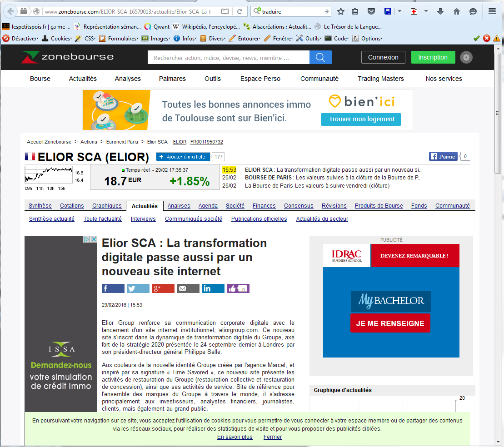Screen dimensions: 504x447
Task: Open the chat bubble smiley icon
Action: (473, 11)
